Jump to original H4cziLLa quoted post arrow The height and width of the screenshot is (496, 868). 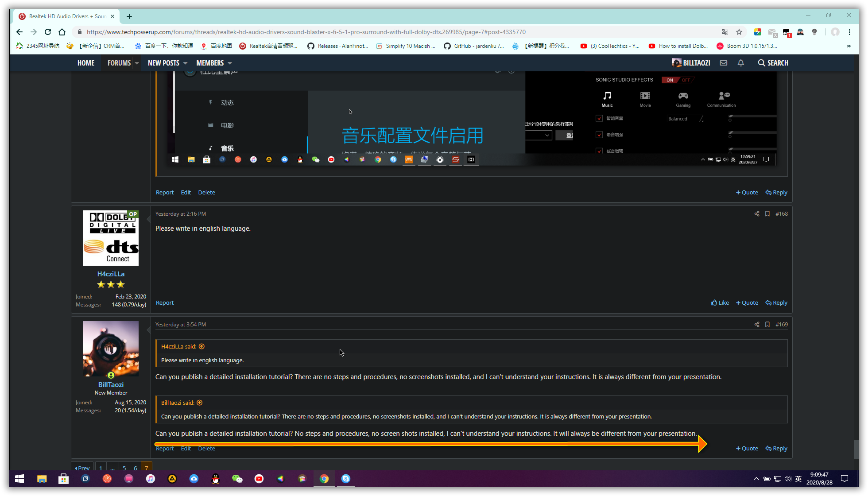(201, 346)
